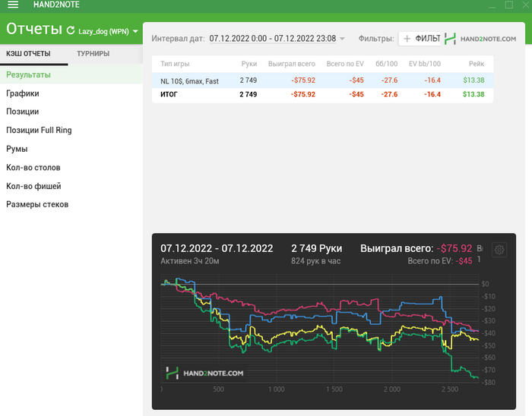
Task: Switch to ТУРНИРЫ tab
Action: coord(93,54)
